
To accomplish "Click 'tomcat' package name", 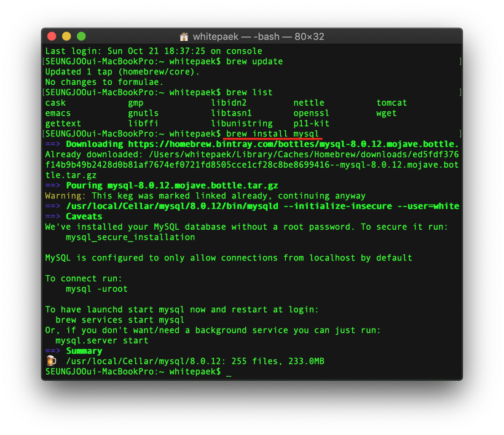I will [392, 103].
